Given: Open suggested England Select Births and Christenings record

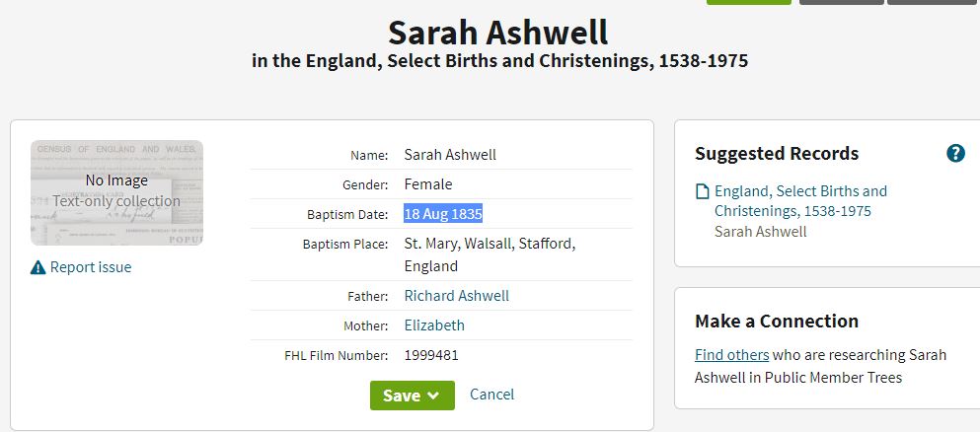Looking at the screenshot, I should (800, 201).
